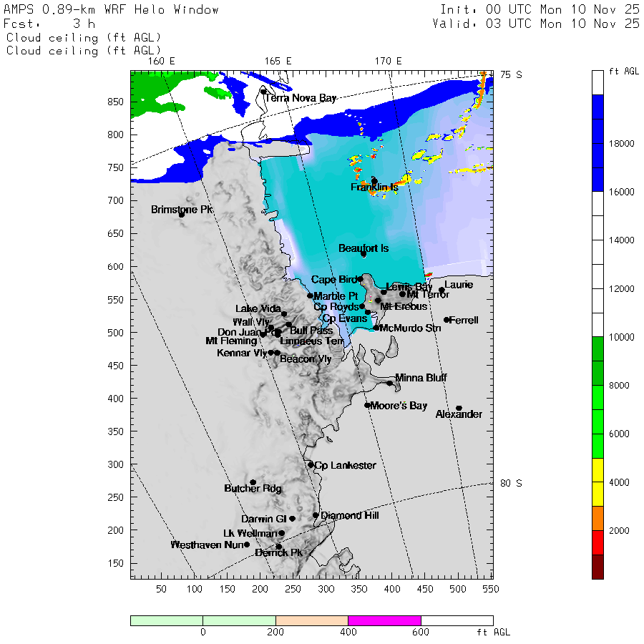Image resolution: width=644 pixels, height=644 pixels.
Task: Select the Cp Lankester marker dot
Action: coord(311,465)
